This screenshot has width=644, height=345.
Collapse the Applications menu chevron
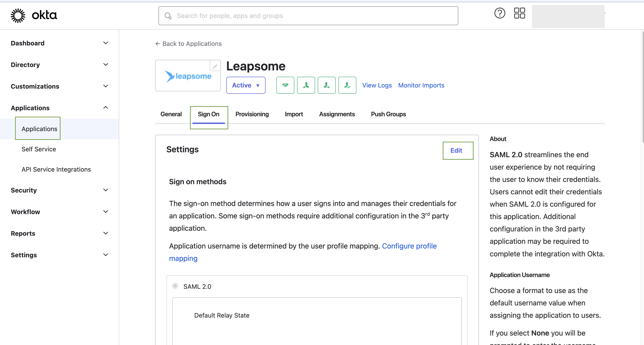pyautogui.click(x=106, y=108)
